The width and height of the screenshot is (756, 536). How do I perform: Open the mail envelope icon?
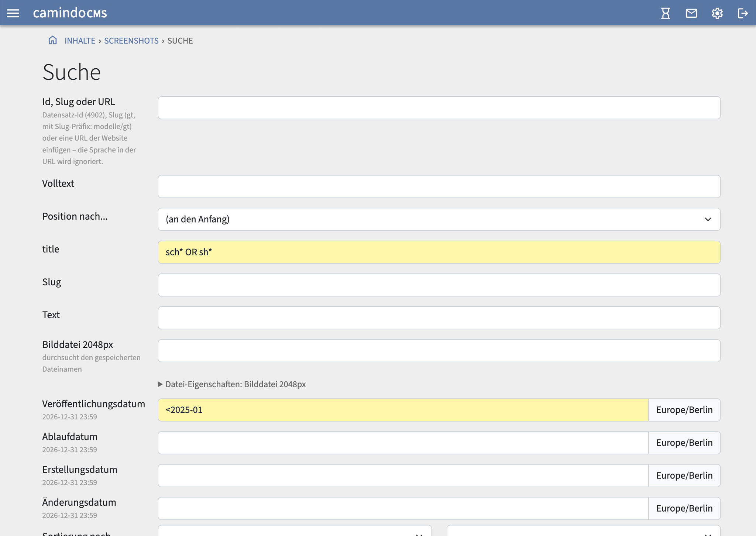691,13
